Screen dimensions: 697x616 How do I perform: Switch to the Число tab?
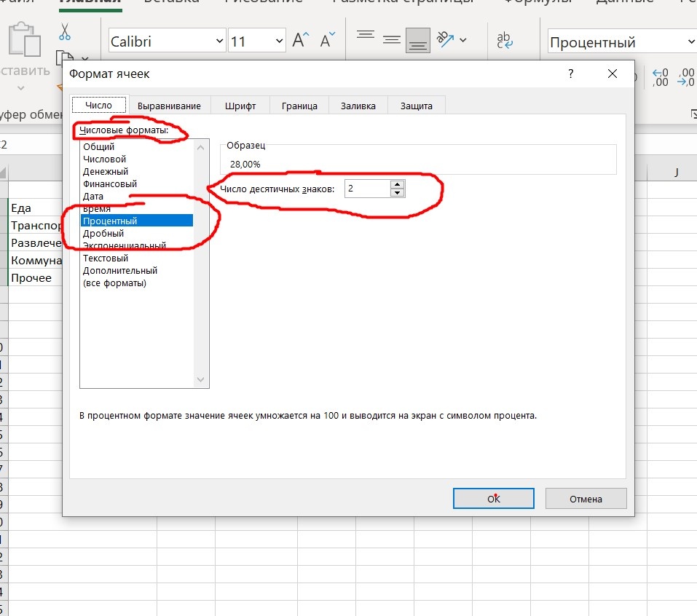(x=98, y=106)
